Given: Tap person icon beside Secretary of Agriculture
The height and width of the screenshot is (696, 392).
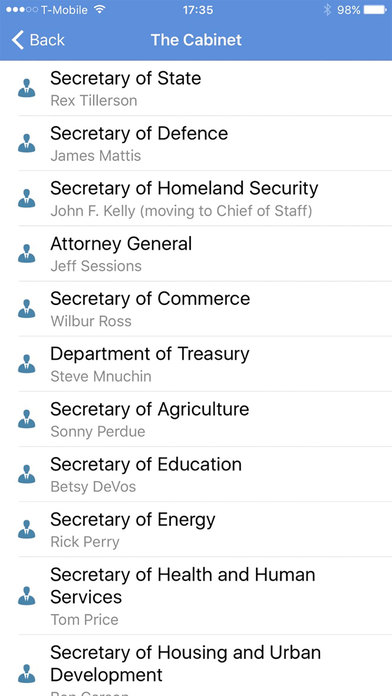Looking at the screenshot, I should click(x=27, y=419).
